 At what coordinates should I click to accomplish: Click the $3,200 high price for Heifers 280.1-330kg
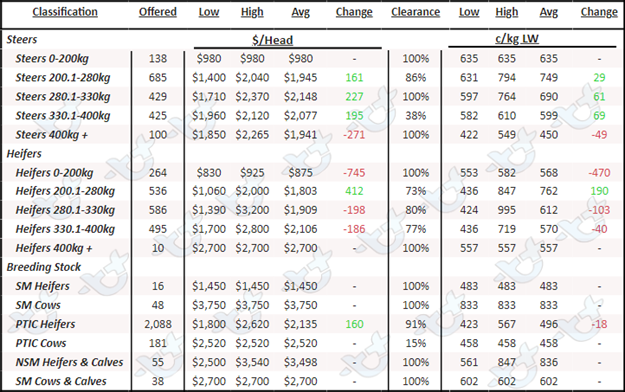pyautogui.click(x=252, y=210)
